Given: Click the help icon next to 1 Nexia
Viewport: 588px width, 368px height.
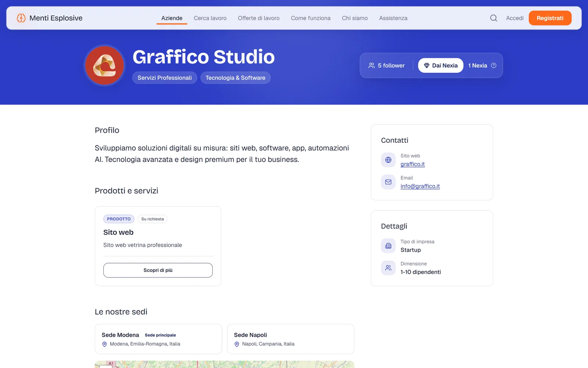Looking at the screenshot, I should [x=494, y=66].
